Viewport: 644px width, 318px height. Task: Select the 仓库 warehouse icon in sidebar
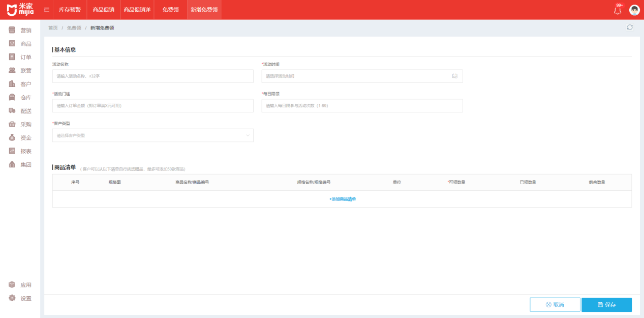pos(12,97)
